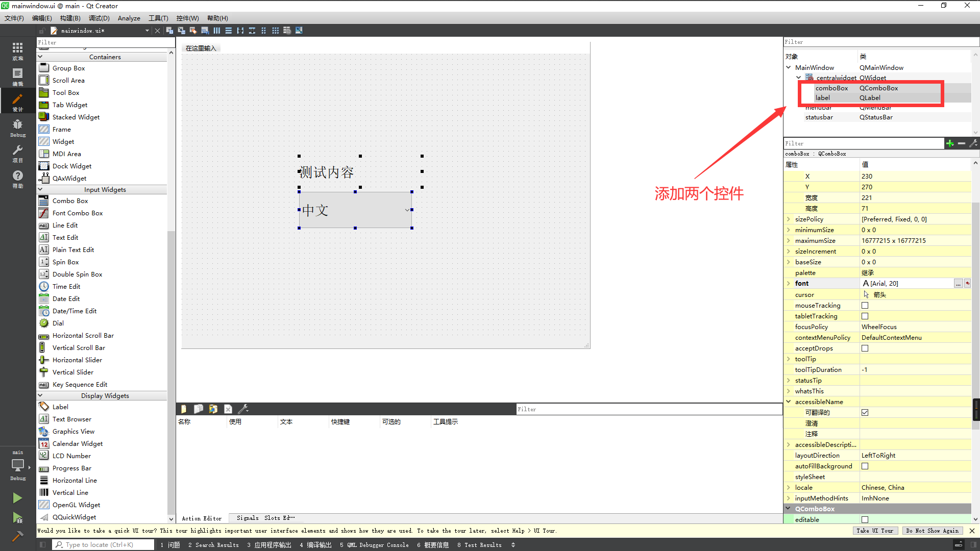Select the Combo Box input widget tool
The image size is (980, 551).
69,201
